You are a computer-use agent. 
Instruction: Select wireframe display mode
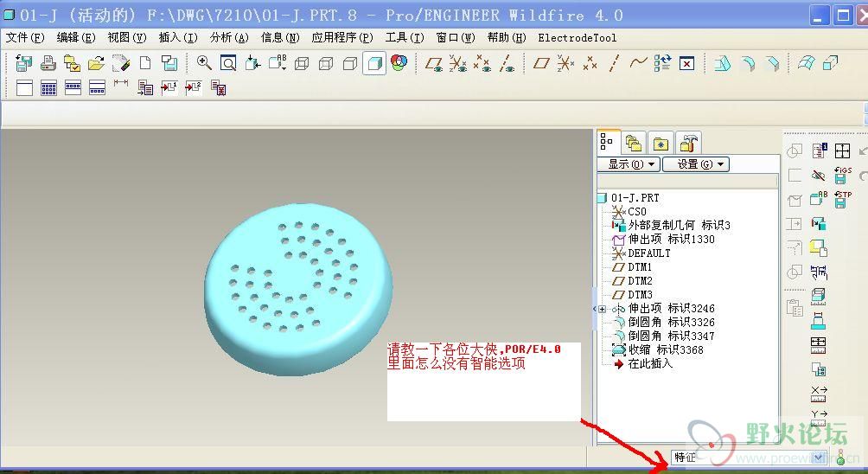302,64
